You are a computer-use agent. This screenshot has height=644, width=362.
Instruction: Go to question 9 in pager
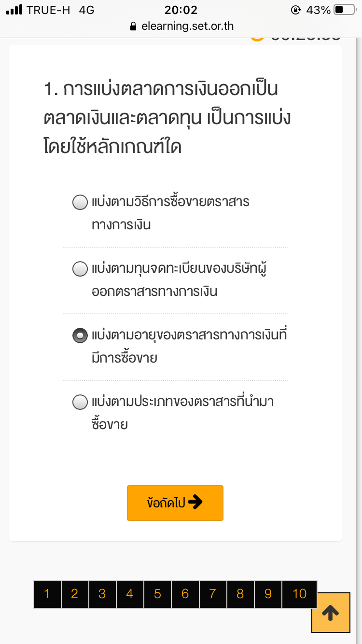(268, 594)
